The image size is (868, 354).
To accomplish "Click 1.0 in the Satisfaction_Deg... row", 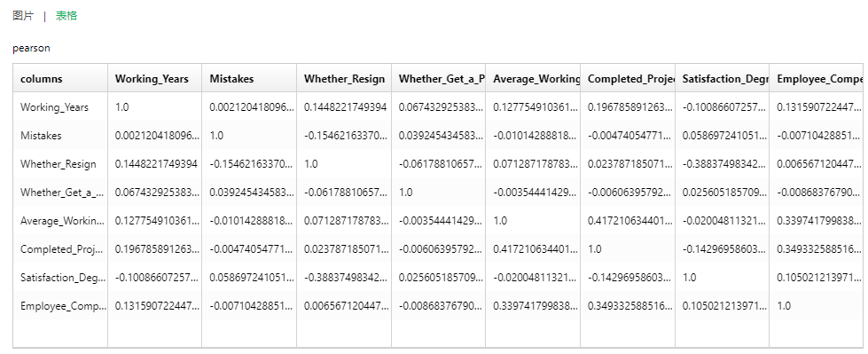I will 690,277.
